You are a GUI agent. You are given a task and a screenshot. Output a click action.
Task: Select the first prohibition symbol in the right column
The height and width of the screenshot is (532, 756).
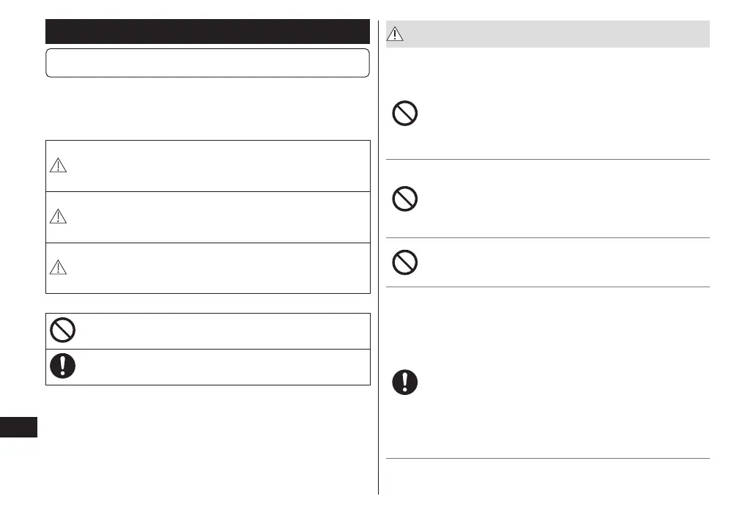405,114
